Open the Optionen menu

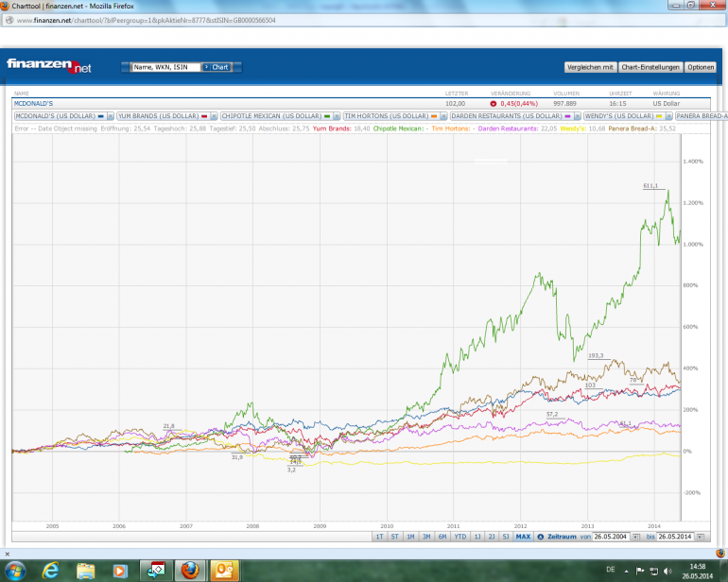click(701, 67)
